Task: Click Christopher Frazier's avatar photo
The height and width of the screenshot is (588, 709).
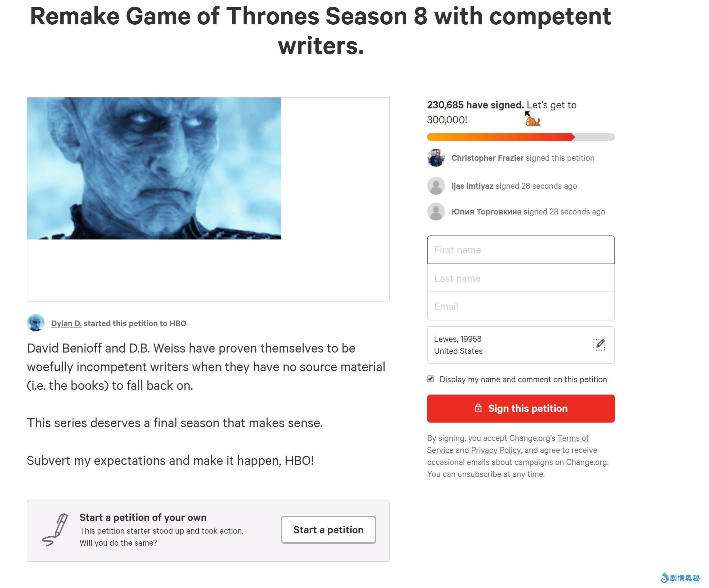Action: click(x=436, y=158)
